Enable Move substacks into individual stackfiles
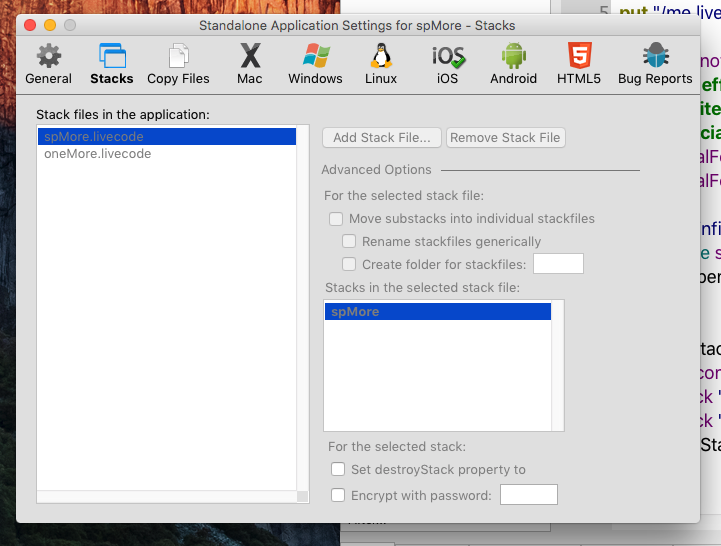Viewport: 721px width, 546px height. click(x=336, y=219)
